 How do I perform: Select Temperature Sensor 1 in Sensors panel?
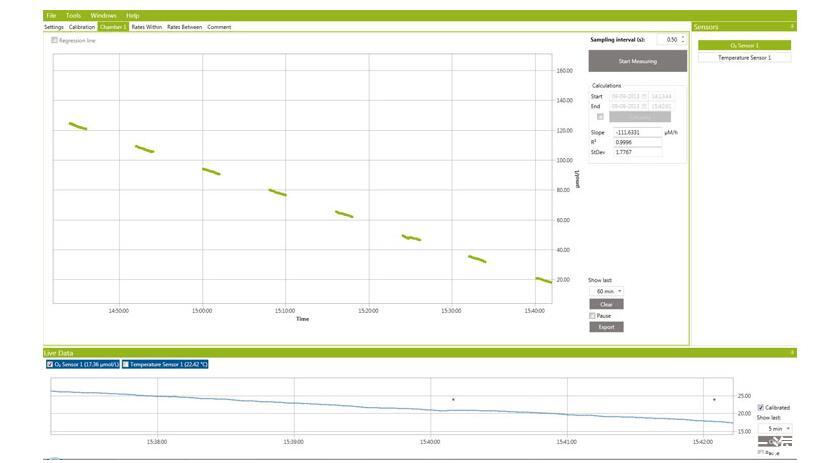[744, 58]
